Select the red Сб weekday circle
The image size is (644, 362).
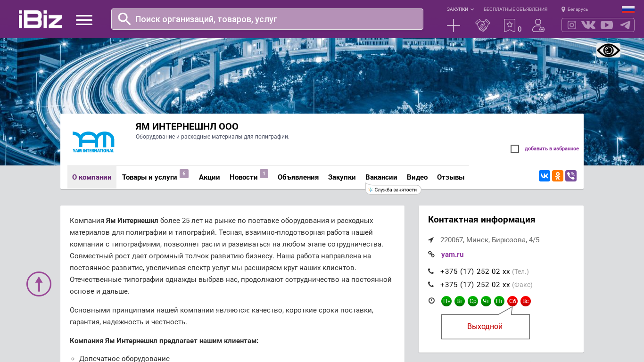[x=512, y=301]
